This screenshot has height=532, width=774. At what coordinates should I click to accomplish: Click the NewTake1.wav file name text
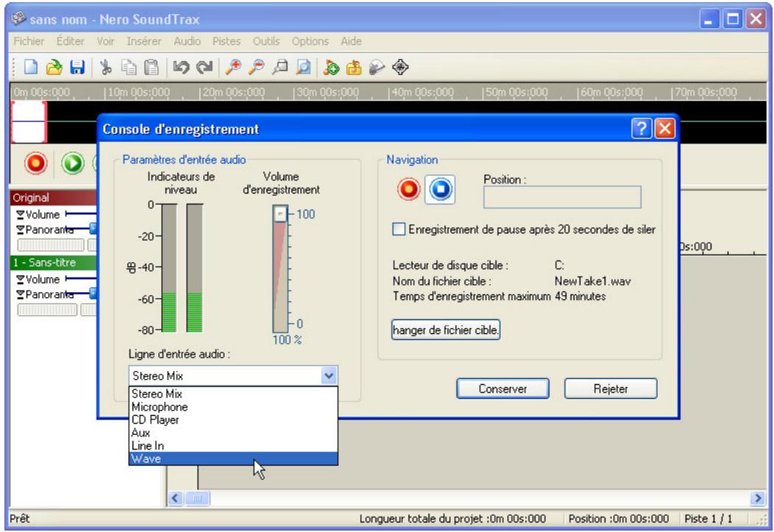[592, 281]
